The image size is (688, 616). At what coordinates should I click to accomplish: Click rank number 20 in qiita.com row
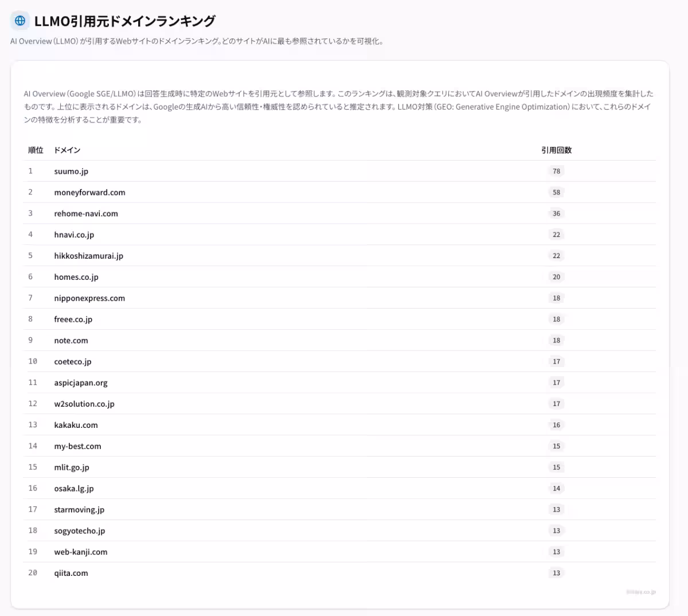[x=33, y=573]
